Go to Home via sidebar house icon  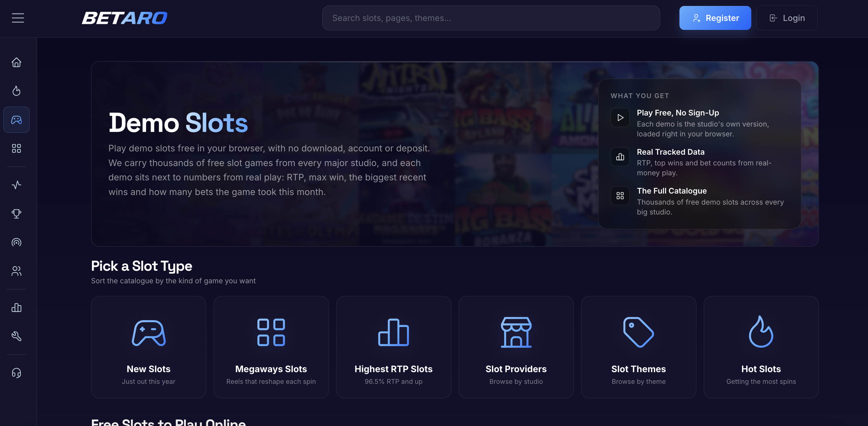point(16,62)
